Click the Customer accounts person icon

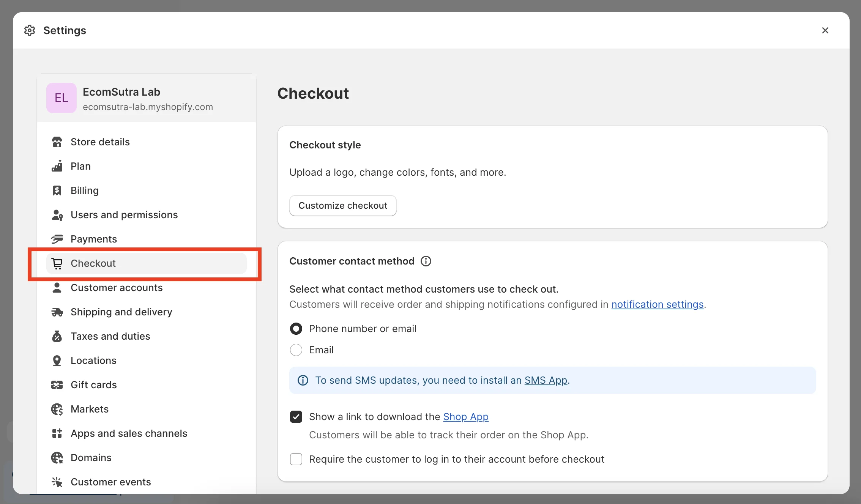(x=57, y=288)
